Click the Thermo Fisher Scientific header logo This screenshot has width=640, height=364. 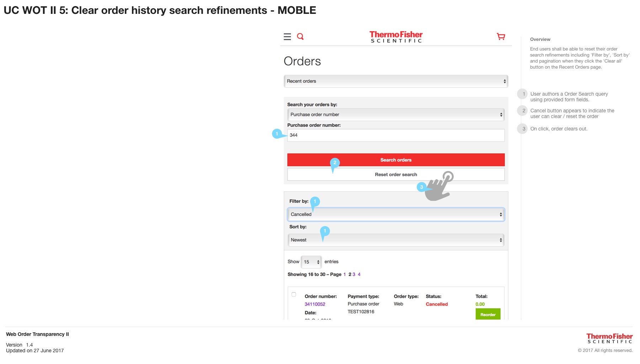point(396,37)
